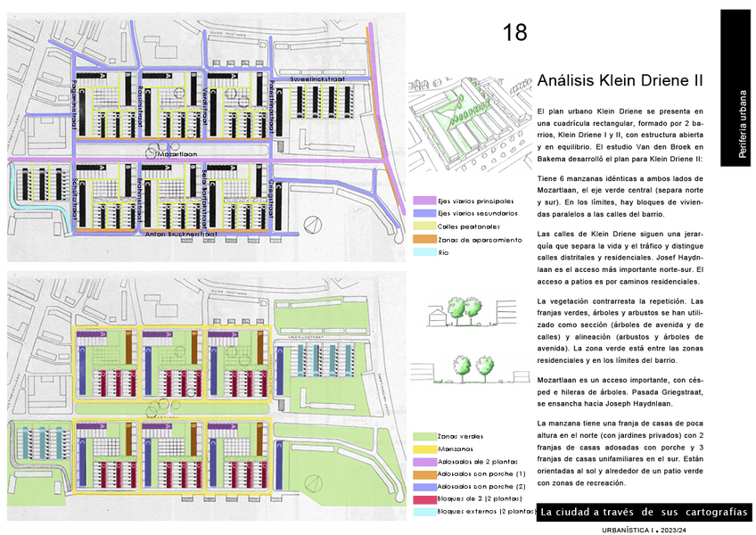Click the Palestrinastraat vertical street label

pyautogui.click(x=271, y=107)
